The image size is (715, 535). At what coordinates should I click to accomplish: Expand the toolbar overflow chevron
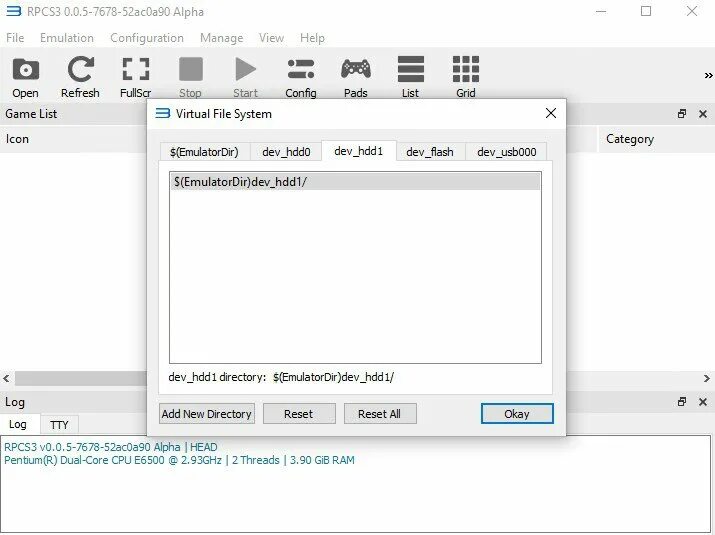click(708, 76)
